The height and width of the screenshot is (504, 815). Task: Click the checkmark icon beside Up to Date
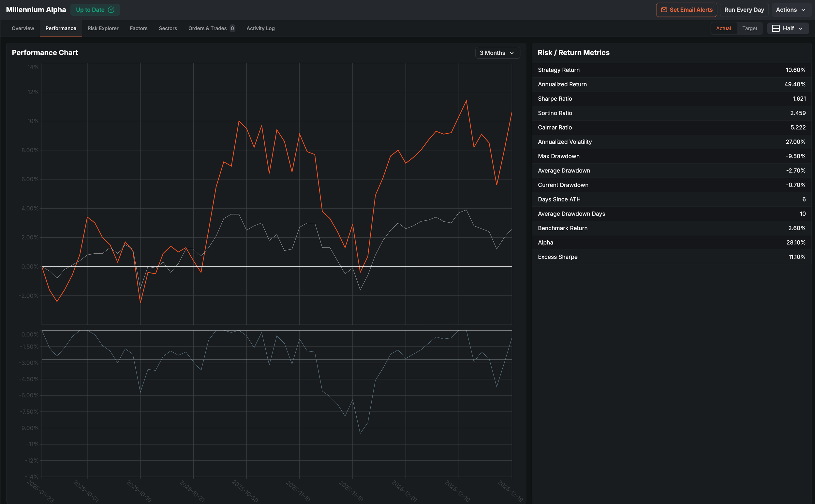[x=111, y=10]
